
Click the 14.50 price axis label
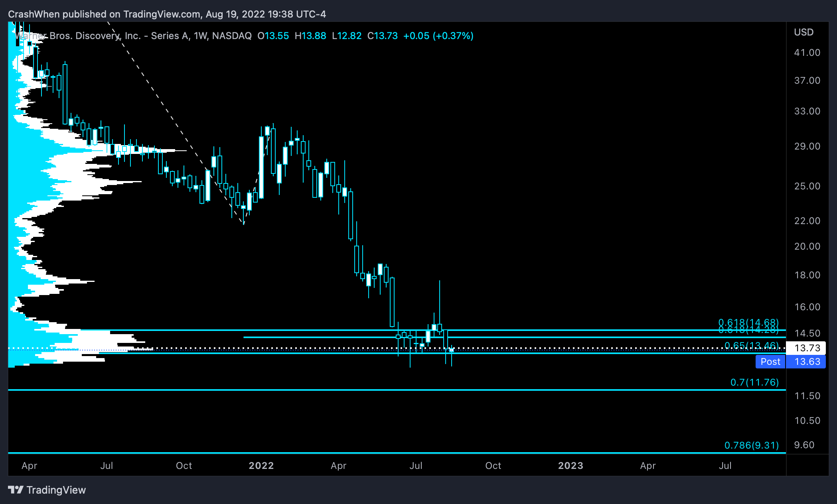(807, 333)
